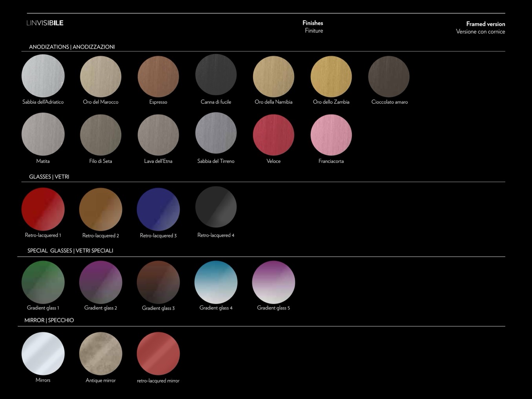This screenshot has height=399, width=532.
Task: Choose the Antique mirror finish
Action: (100, 353)
